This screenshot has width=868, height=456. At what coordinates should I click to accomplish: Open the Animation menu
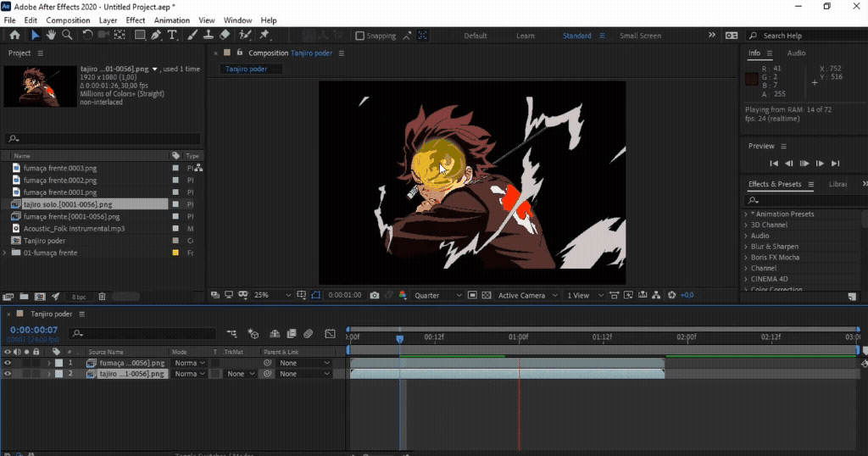pyautogui.click(x=171, y=20)
